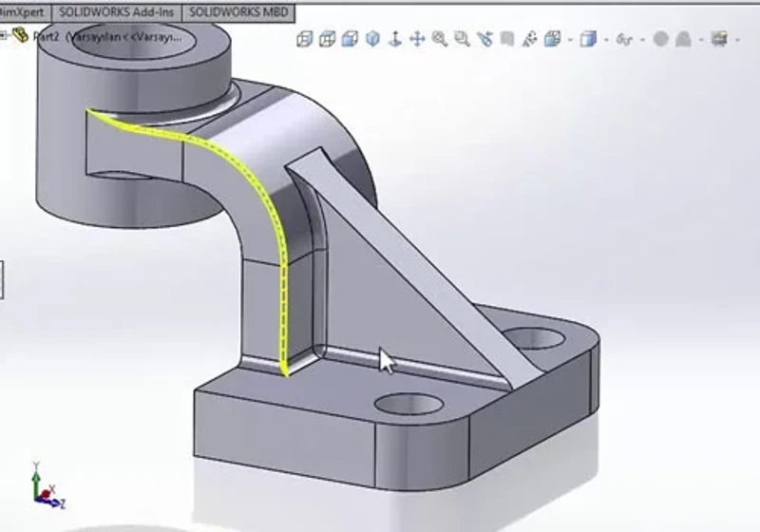Select Shaded With Edges display icon
The width and height of the screenshot is (760, 532).
[350, 39]
